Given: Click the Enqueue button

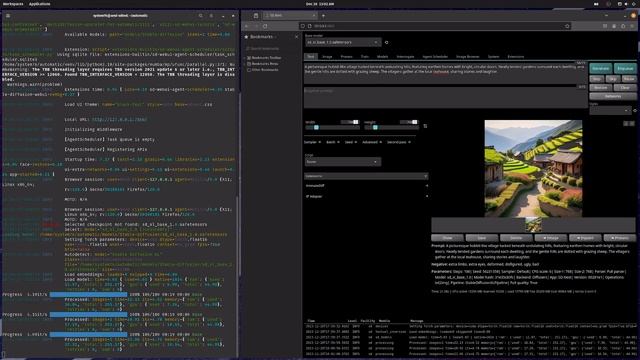Looking at the screenshot, I should pyautogui.click(x=625, y=69).
